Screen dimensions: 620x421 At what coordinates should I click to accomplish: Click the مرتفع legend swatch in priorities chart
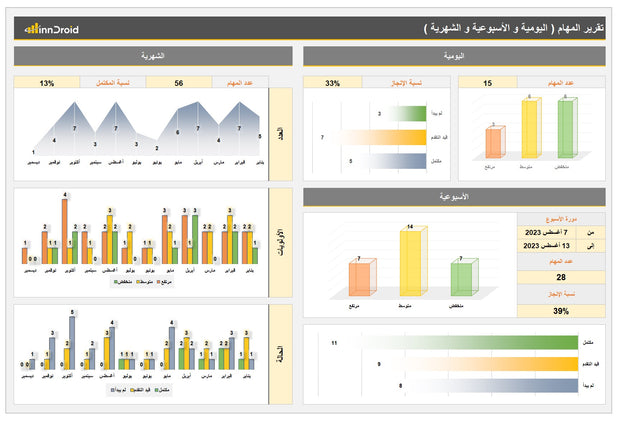(159, 282)
